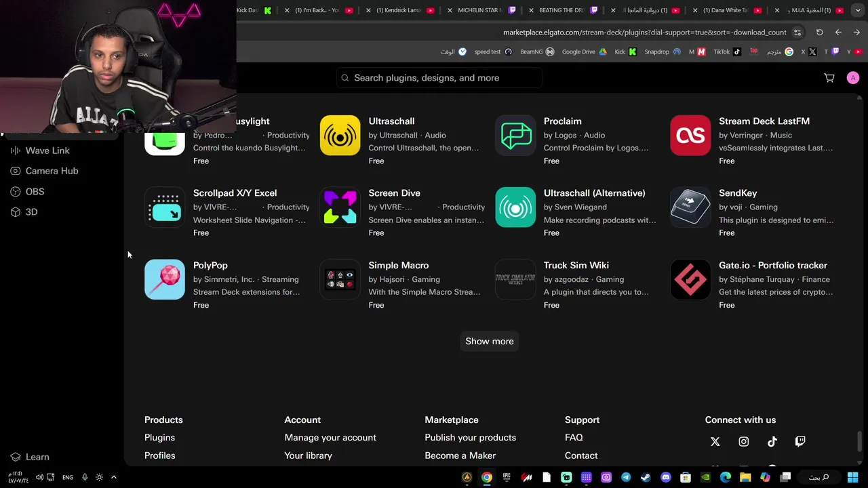The height and width of the screenshot is (488, 868).
Task: Open the Ultraschall (Alternative) icon
Action: [515, 207]
